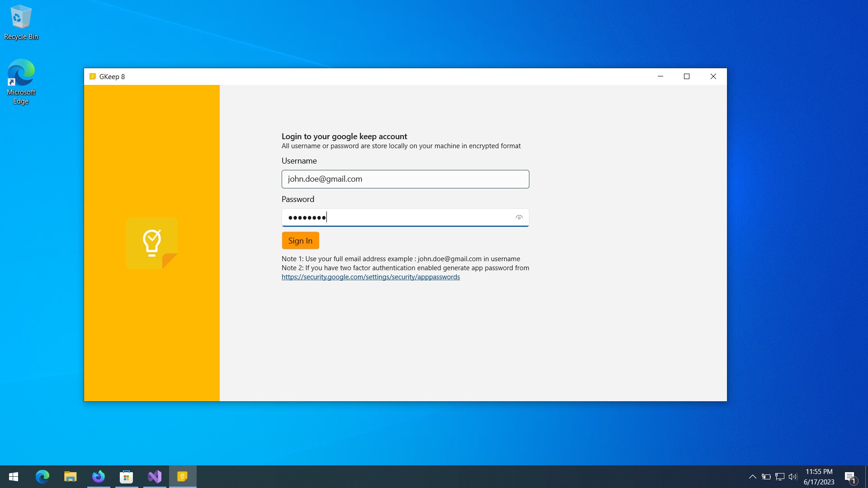The width and height of the screenshot is (868, 488).
Task: Reveal password using the eye icon
Action: 519,218
